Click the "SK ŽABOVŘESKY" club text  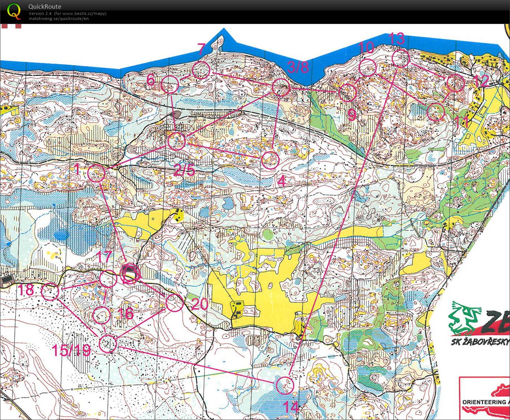point(480,341)
